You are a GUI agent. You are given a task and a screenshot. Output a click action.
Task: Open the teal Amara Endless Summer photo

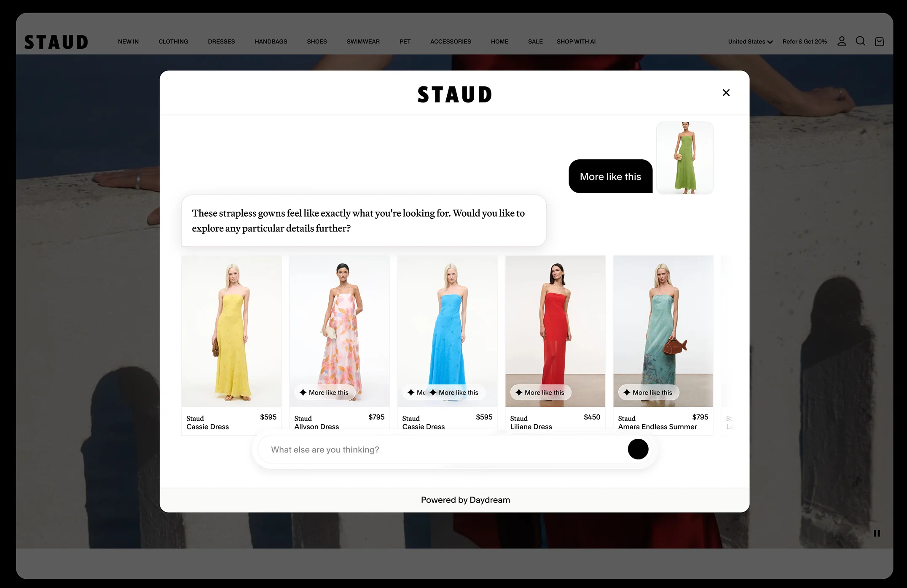coord(663,331)
